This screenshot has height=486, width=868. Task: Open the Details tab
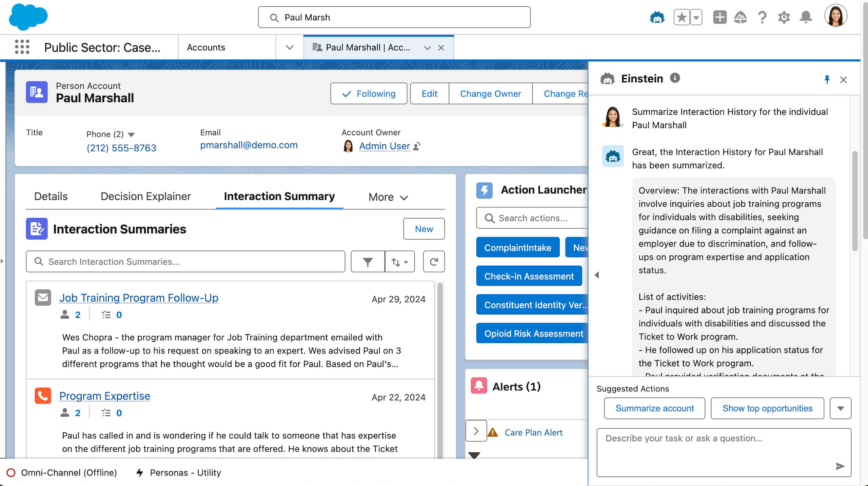pos(51,196)
